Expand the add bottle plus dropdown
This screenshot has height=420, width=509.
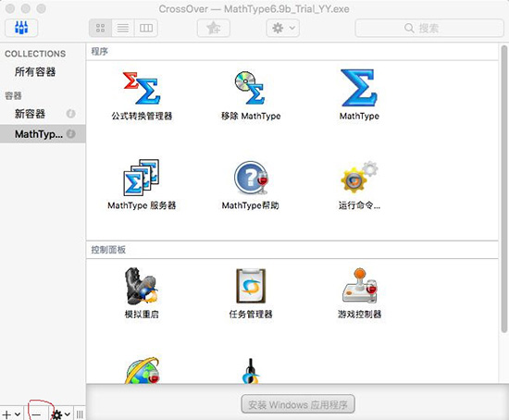pos(11,414)
